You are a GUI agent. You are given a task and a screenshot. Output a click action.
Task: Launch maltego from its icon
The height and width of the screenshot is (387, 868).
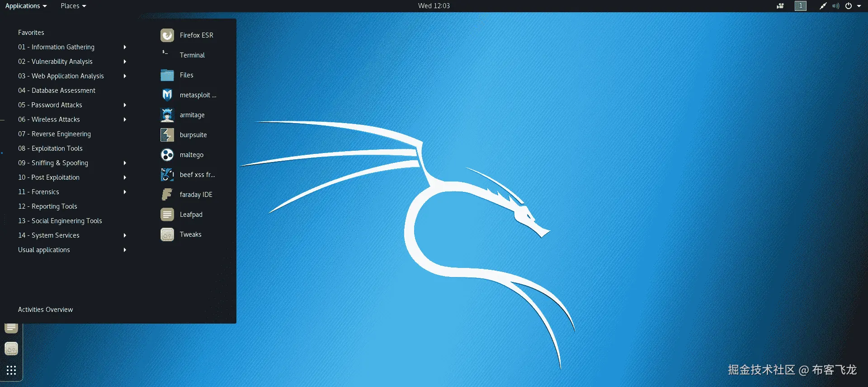(x=167, y=155)
